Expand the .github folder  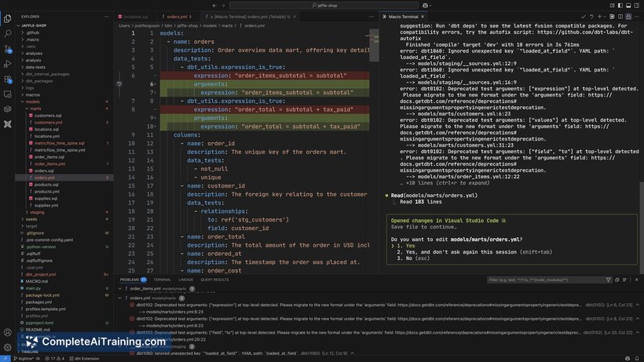click(32, 33)
